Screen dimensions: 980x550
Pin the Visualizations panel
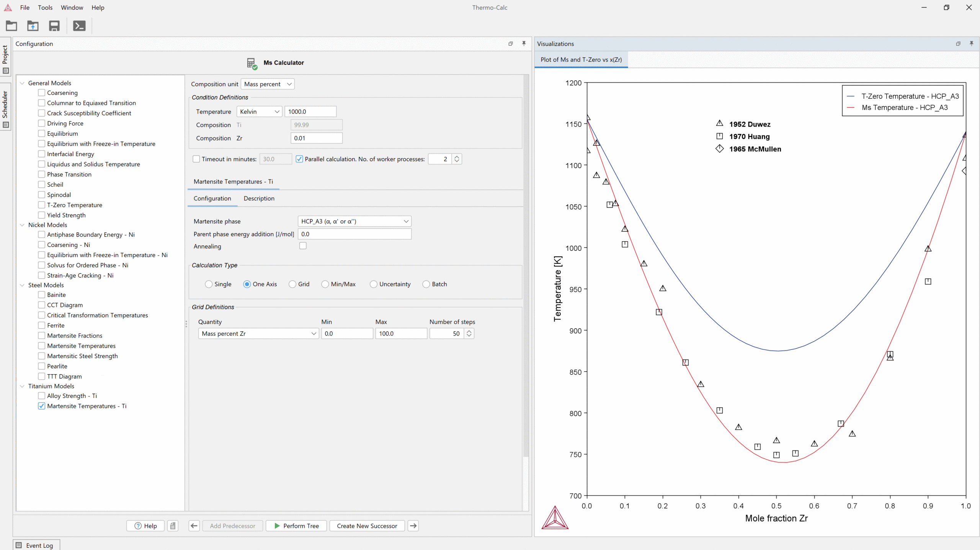point(971,44)
